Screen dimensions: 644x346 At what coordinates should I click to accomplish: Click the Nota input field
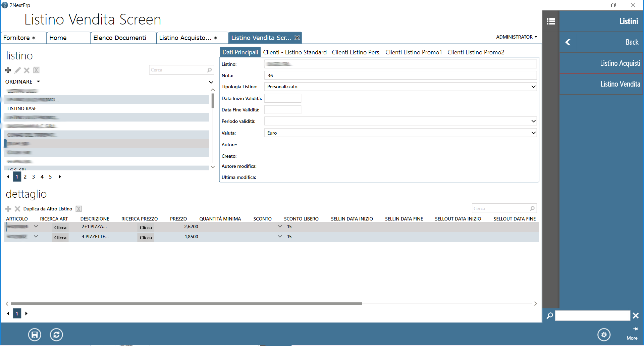point(400,76)
